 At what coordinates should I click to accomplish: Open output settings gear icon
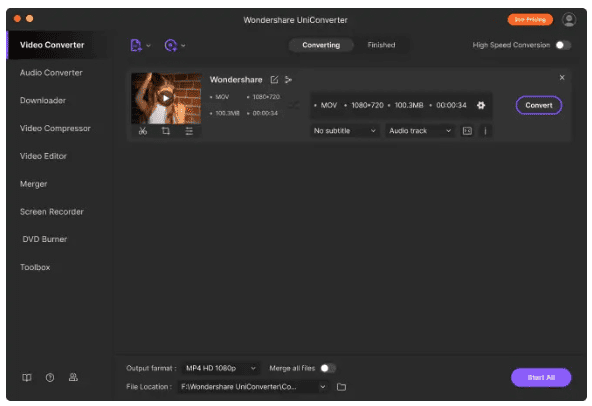pyautogui.click(x=481, y=105)
